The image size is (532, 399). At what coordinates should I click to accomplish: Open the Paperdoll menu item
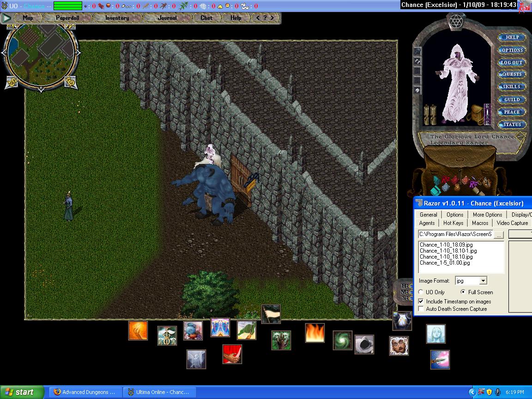pyautogui.click(x=67, y=18)
